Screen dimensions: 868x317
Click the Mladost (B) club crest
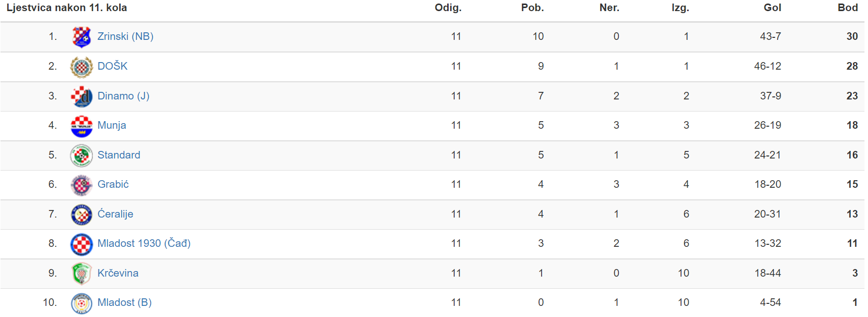81,303
